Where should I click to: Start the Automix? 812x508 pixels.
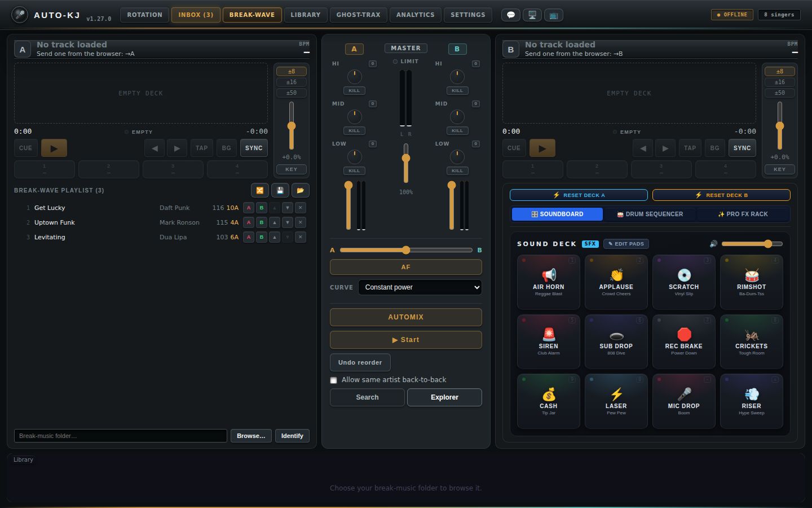[x=406, y=340]
